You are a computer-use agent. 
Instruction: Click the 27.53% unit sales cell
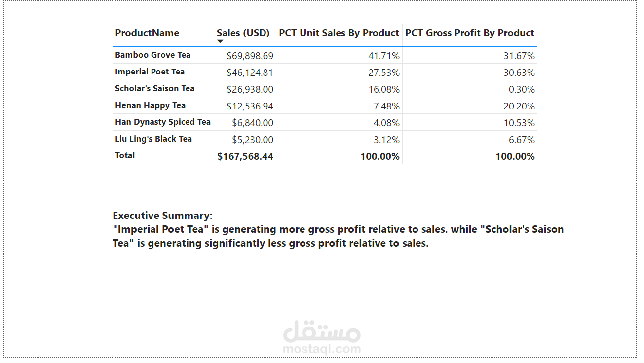(384, 73)
